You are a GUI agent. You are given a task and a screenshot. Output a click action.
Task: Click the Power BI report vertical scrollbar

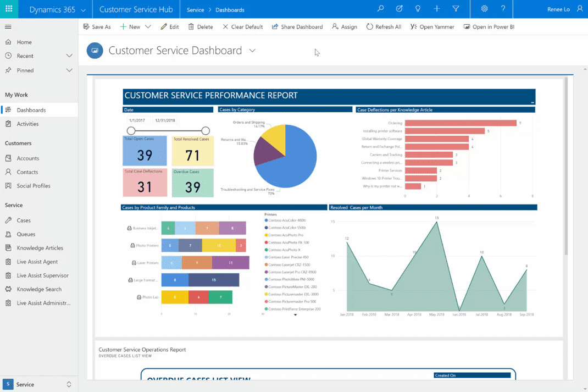[x=566, y=167]
